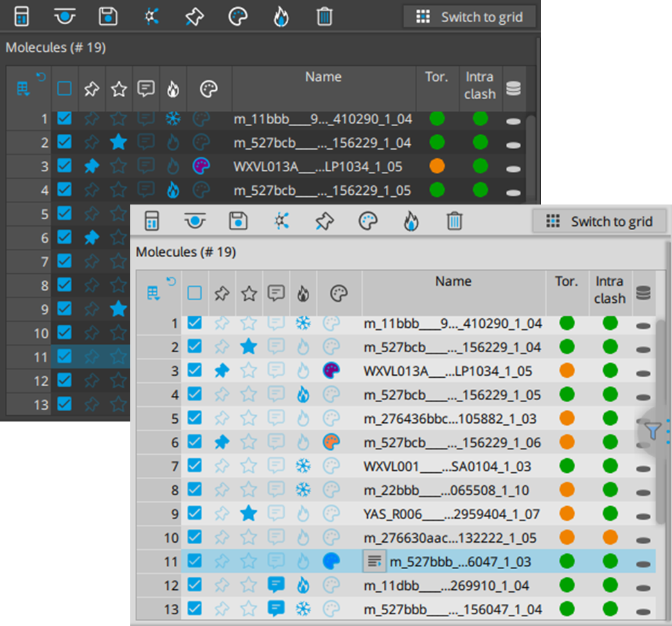Toggle pin on row 3 WXVL013A light table
672x626 pixels.
222,370
